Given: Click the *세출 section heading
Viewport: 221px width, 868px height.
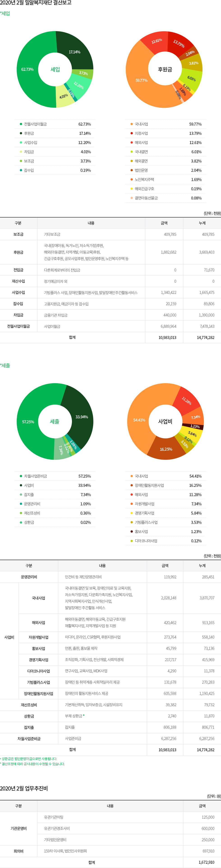Looking at the screenshot, I should pos(5,365).
